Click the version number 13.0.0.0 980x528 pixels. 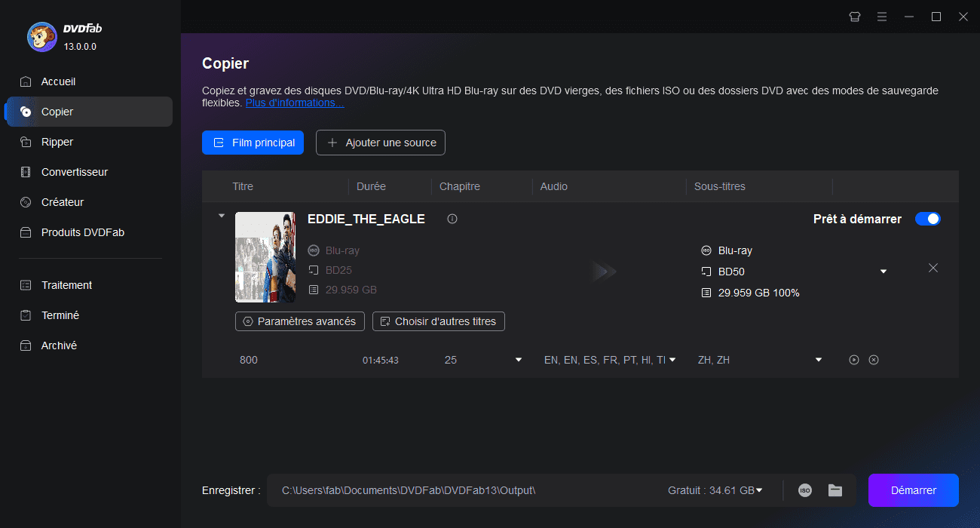point(80,47)
